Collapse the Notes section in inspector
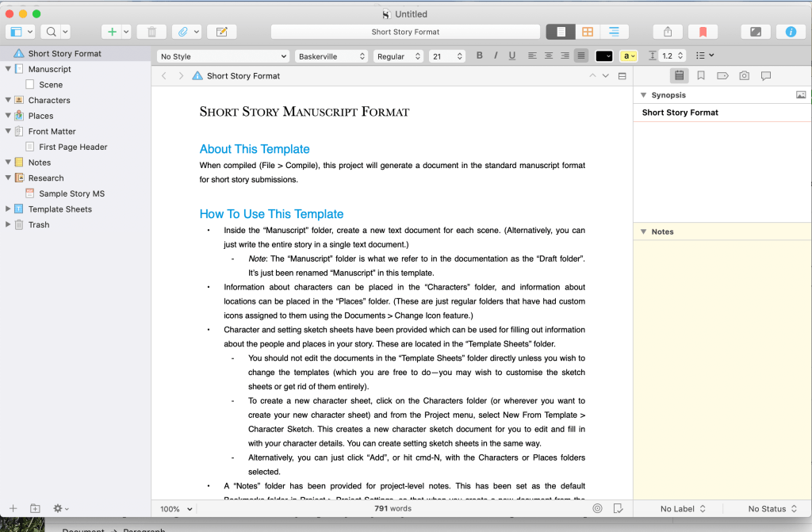This screenshot has width=812, height=532. (x=643, y=232)
